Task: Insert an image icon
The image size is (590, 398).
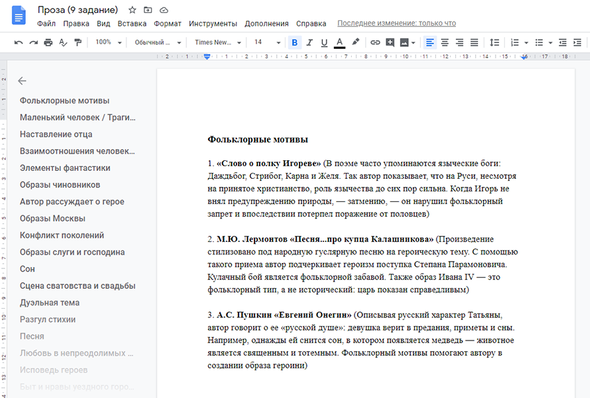Action: 404,43
